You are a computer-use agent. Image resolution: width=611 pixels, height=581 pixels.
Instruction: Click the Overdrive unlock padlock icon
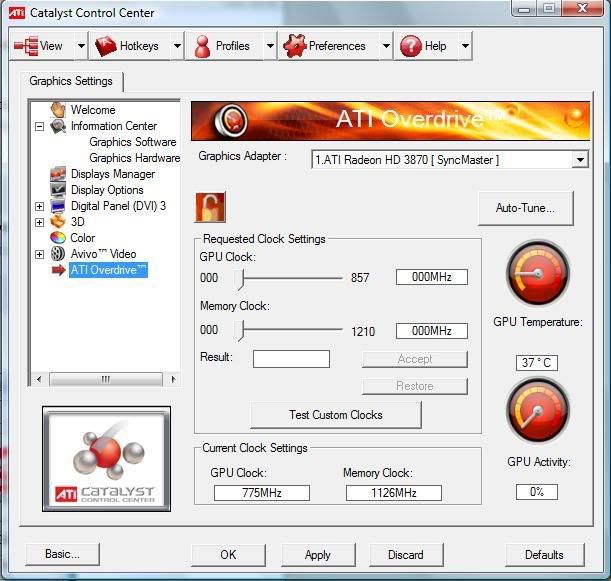pyautogui.click(x=210, y=207)
